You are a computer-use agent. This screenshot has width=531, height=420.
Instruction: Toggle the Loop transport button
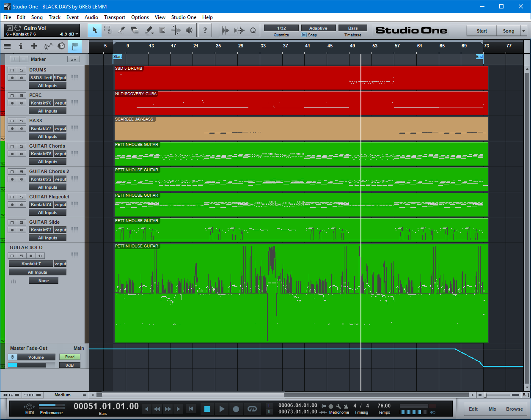pos(252,409)
